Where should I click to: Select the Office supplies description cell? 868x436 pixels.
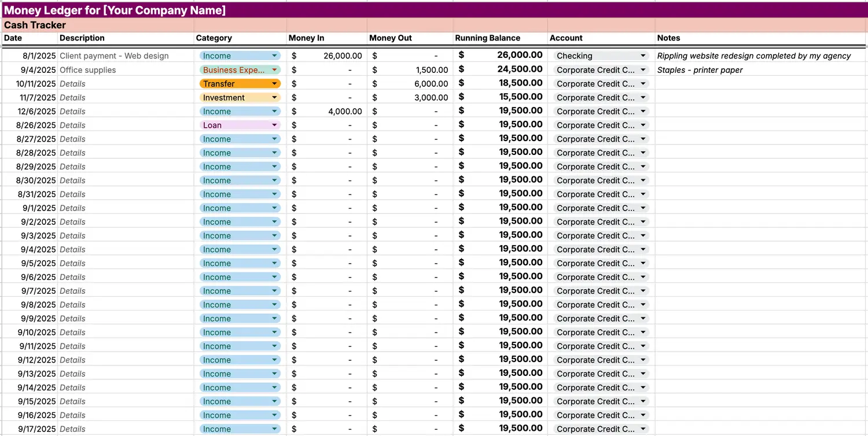(x=126, y=70)
